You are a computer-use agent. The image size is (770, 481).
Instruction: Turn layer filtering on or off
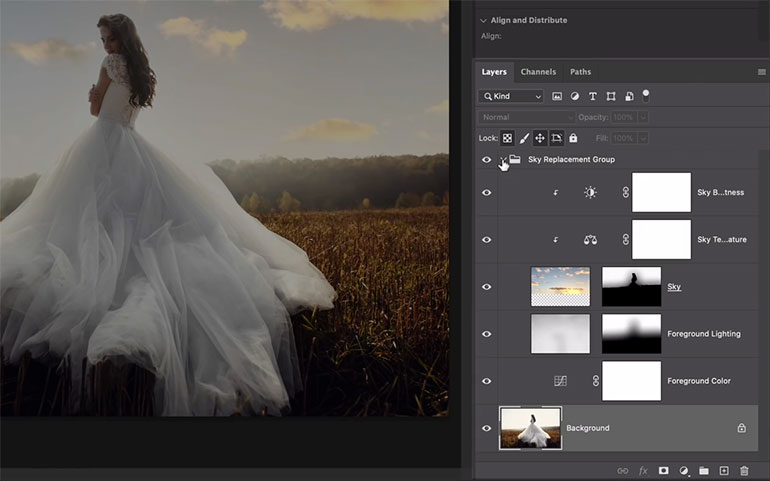point(646,95)
